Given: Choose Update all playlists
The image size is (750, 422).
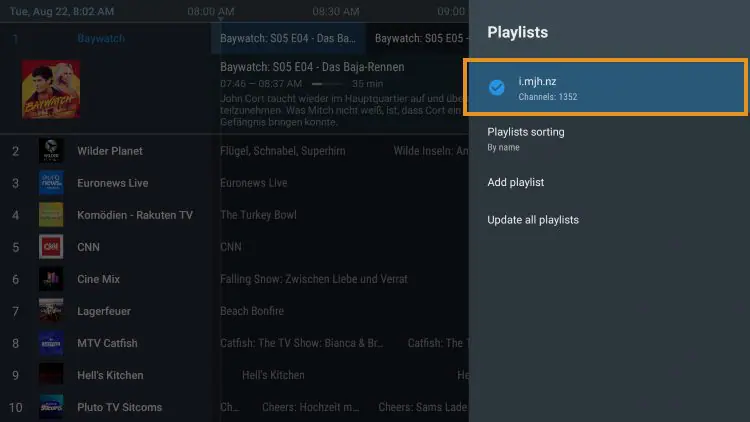Looking at the screenshot, I should click(x=532, y=219).
